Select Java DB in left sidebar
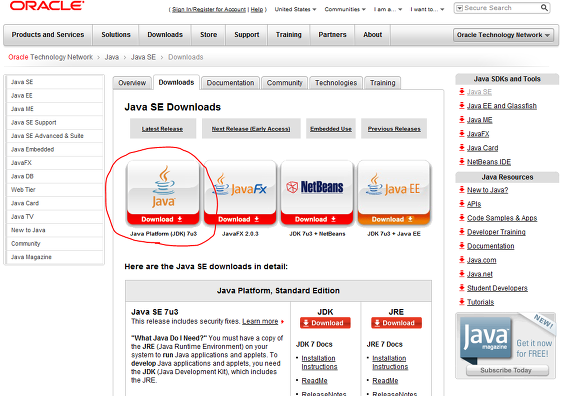 (55, 176)
